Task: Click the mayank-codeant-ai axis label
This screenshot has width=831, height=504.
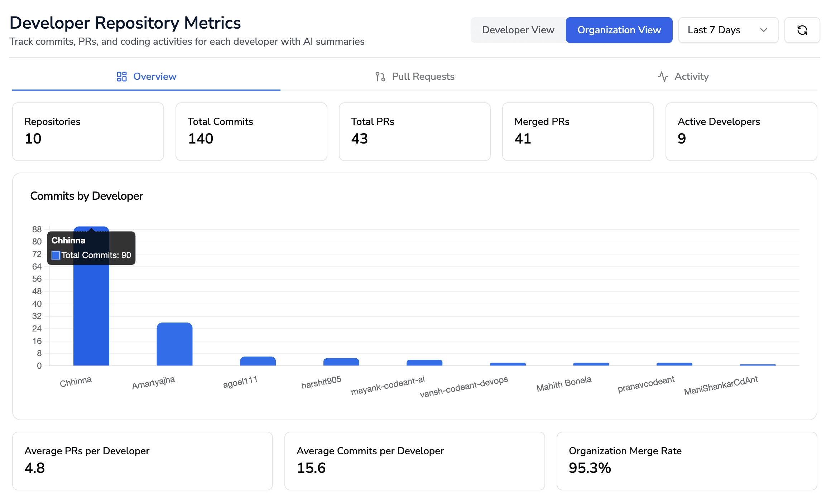Action: tap(388, 385)
